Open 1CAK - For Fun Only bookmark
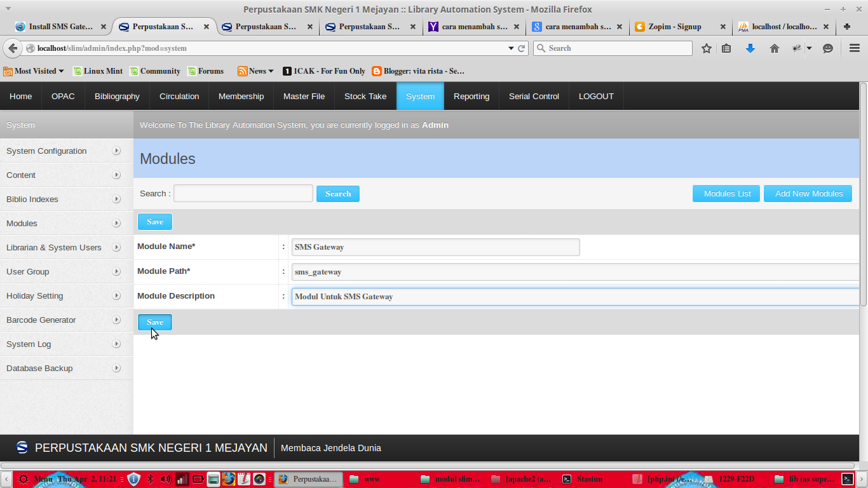Screen dimensions: 868x488 coord(324,71)
